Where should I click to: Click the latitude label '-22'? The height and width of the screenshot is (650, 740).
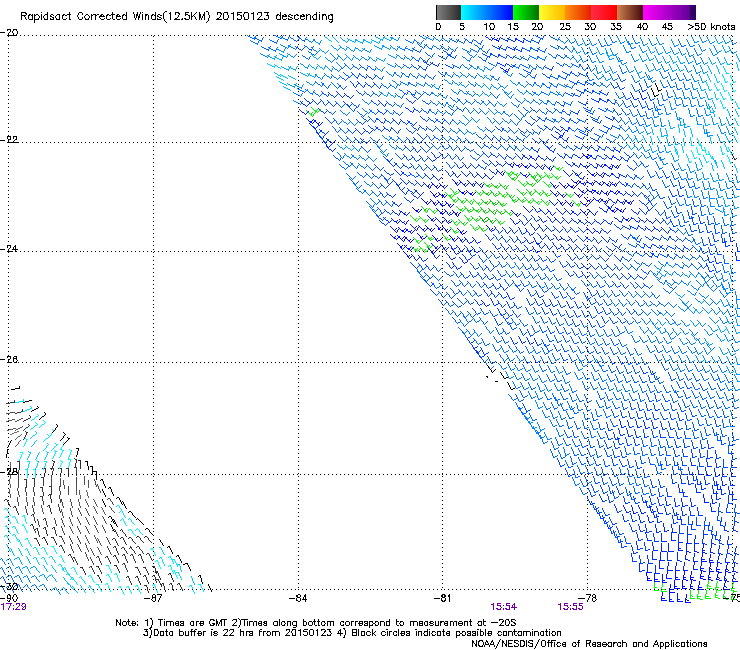(x=9, y=140)
